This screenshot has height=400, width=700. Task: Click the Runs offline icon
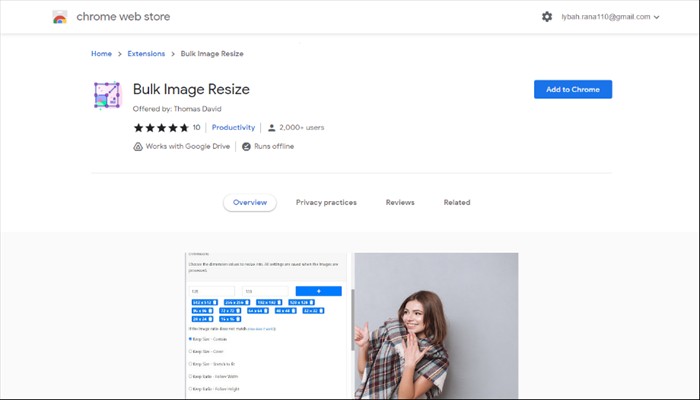(x=246, y=146)
